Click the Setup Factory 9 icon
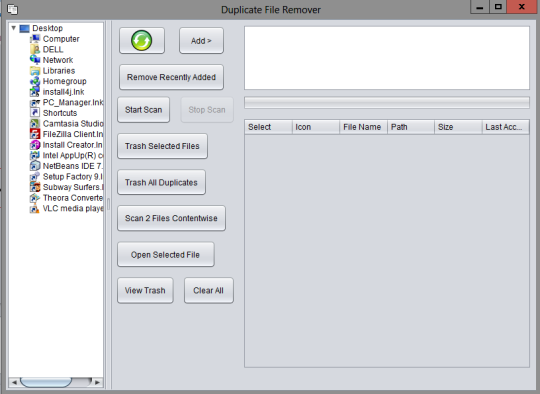 click(x=35, y=177)
